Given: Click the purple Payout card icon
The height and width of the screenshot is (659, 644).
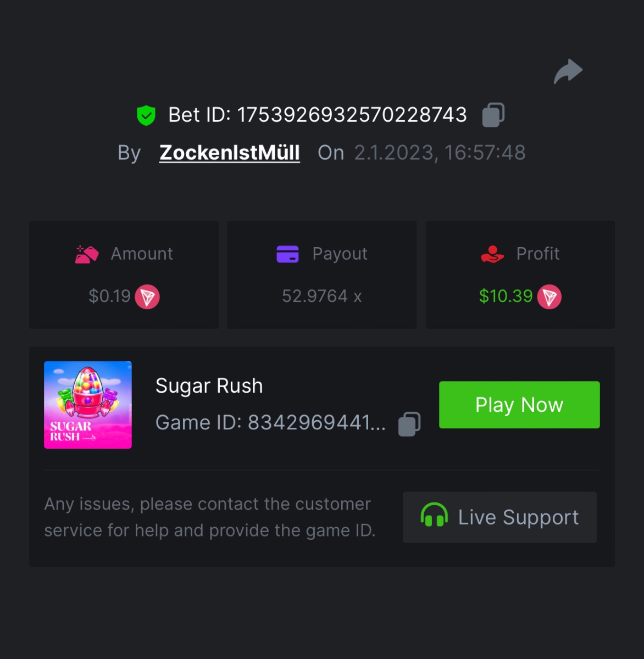Looking at the screenshot, I should (287, 254).
